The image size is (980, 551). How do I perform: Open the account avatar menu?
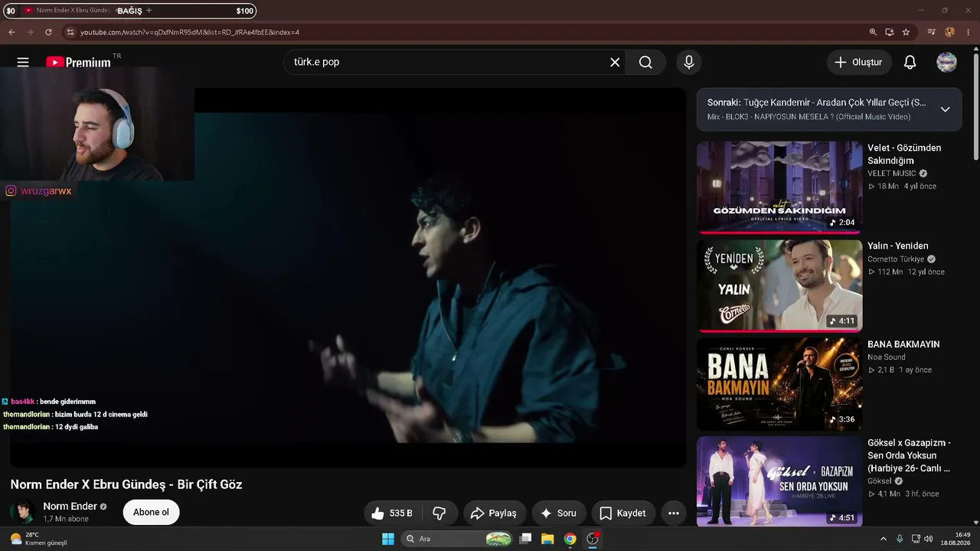[947, 62]
